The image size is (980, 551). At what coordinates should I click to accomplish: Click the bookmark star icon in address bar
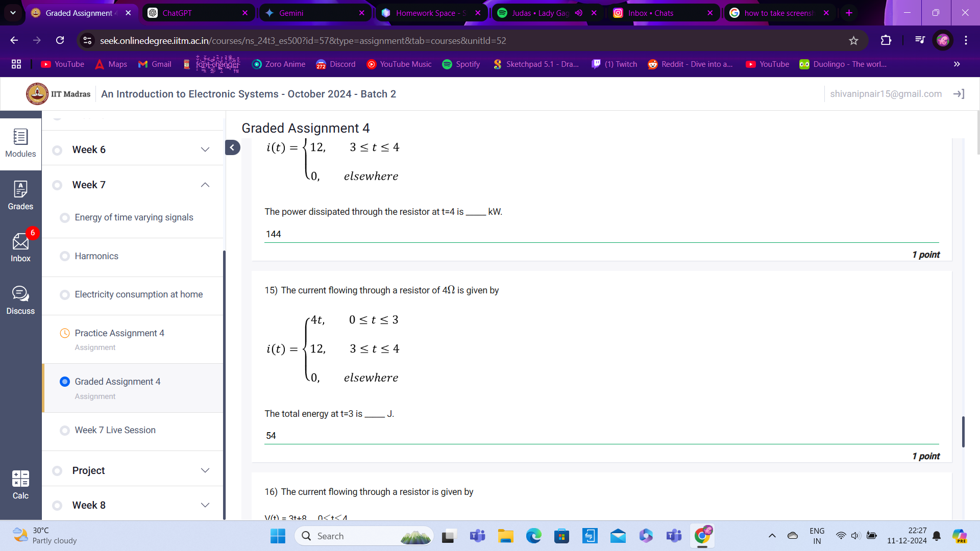tap(853, 40)
